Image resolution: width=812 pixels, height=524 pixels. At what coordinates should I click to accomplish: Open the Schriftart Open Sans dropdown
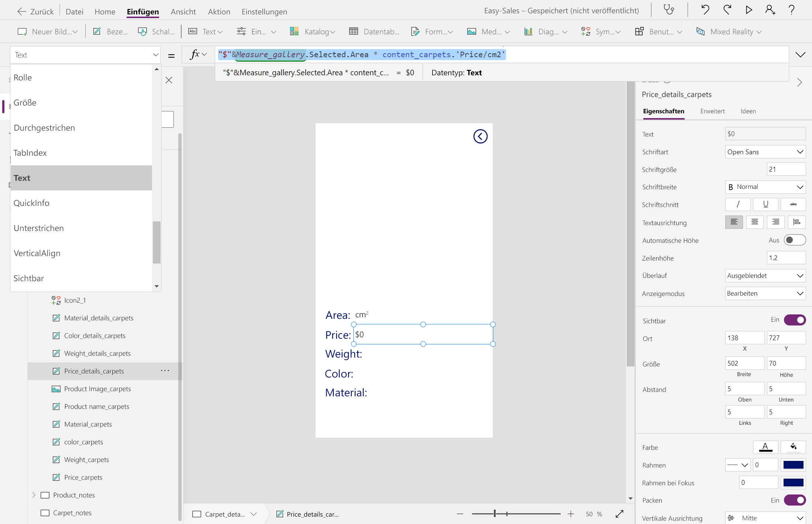pyautogui.click(x=765, y=152)
